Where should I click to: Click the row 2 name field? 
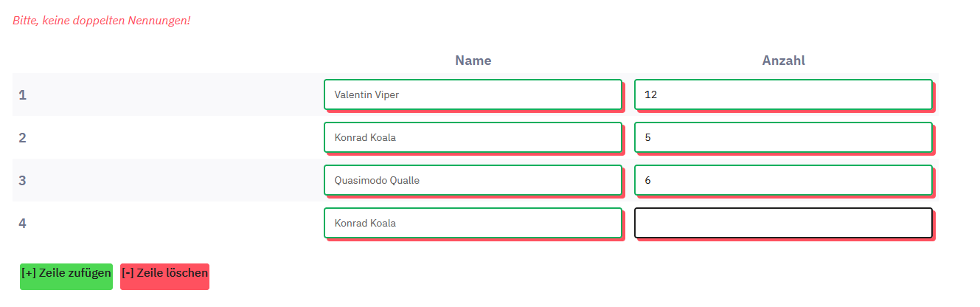pos(473,137)
